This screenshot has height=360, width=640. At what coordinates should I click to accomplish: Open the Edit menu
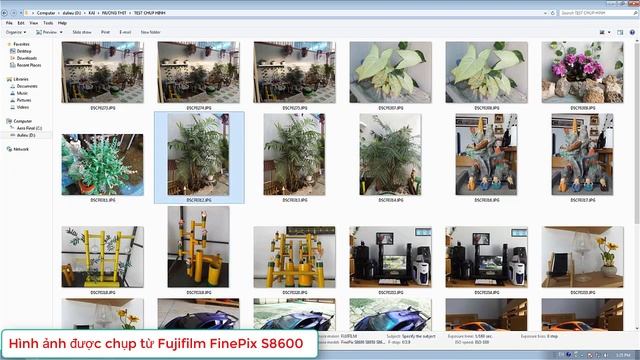(x=21, y=23)
